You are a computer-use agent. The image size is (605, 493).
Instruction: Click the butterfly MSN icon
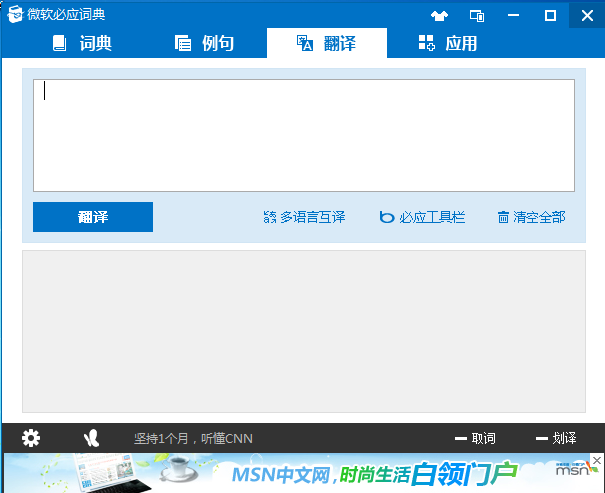point(91,438)
